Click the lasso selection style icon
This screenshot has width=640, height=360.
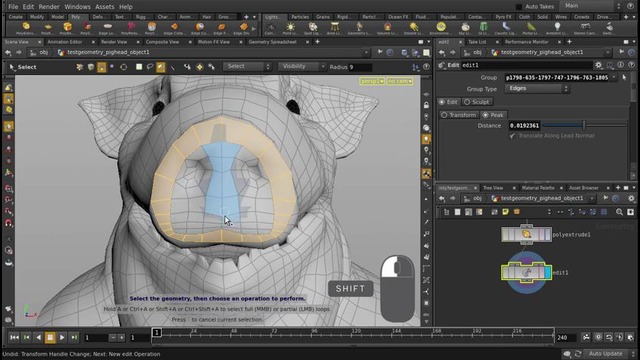coord(150,67)
